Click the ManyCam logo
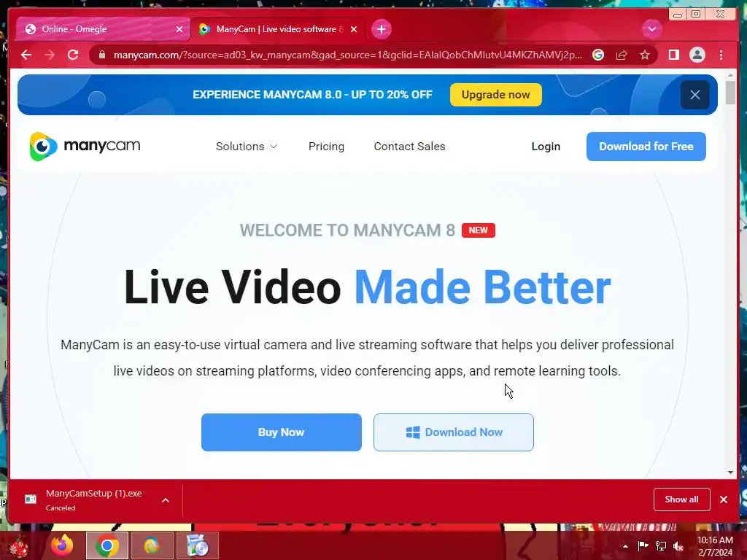Image resolution: width=747 pixels, height=560 pixels. click(x=85, y=146)
